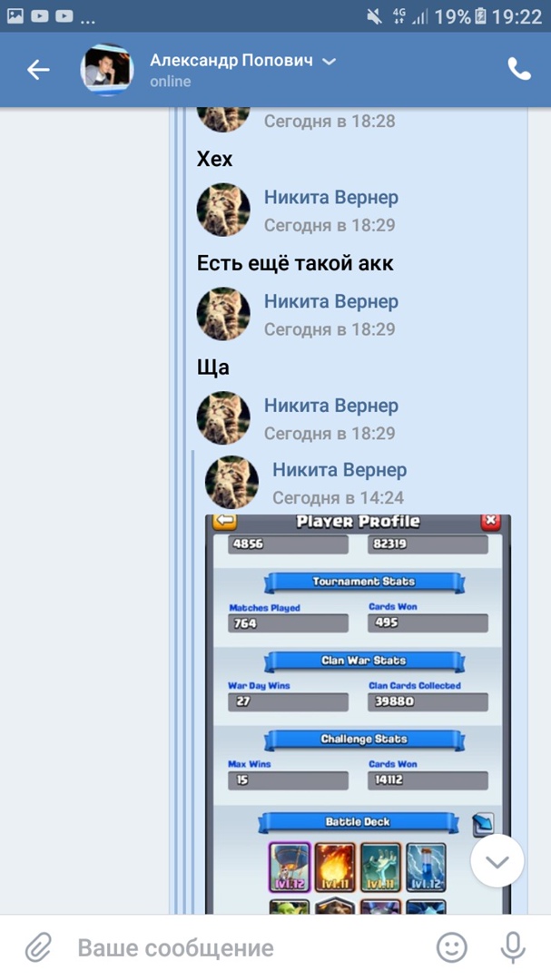The image size is (551, 980).
Task: Tap the scroll-to-bottom round arrow button
Action: click(x=497, y=860)
